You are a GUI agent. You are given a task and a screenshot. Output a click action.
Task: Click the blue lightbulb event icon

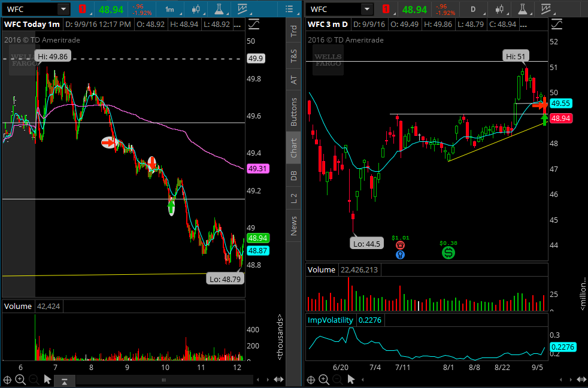coord(400,255)
